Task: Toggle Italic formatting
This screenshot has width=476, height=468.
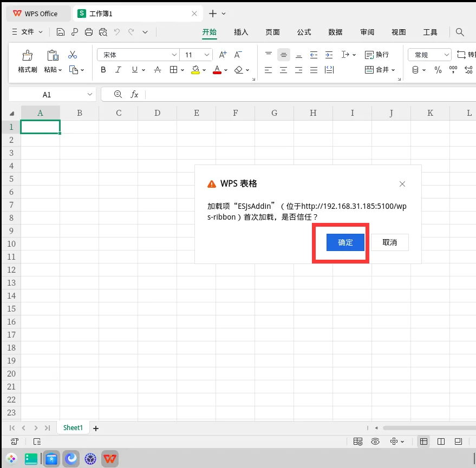Action: click(119, 70)
